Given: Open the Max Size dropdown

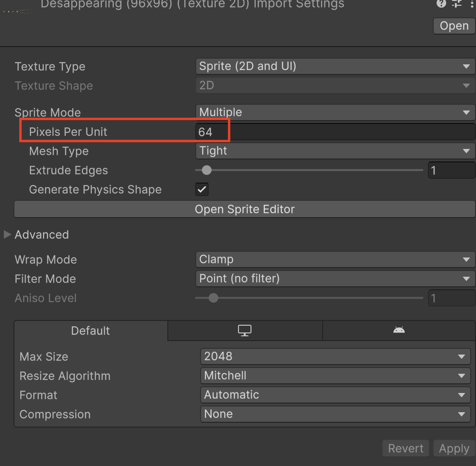Looking at the screenshot, I should (x=335, y=356).
